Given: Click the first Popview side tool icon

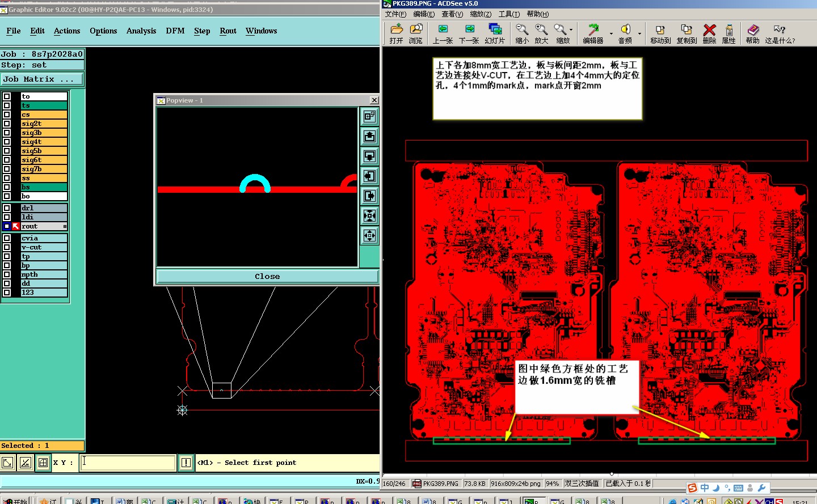Looking at the screenshot, I should (x=369, y=116).
